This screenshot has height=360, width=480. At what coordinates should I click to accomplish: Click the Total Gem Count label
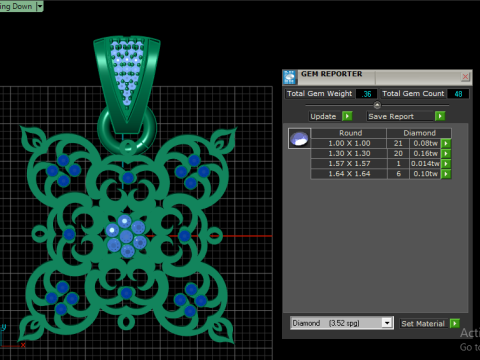(x=413, y=94)
